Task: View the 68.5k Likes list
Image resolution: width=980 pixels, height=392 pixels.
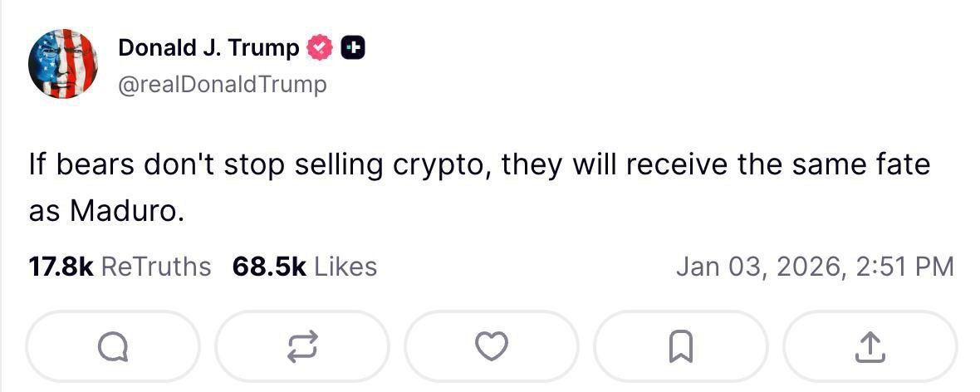Action: click(305, 267)
